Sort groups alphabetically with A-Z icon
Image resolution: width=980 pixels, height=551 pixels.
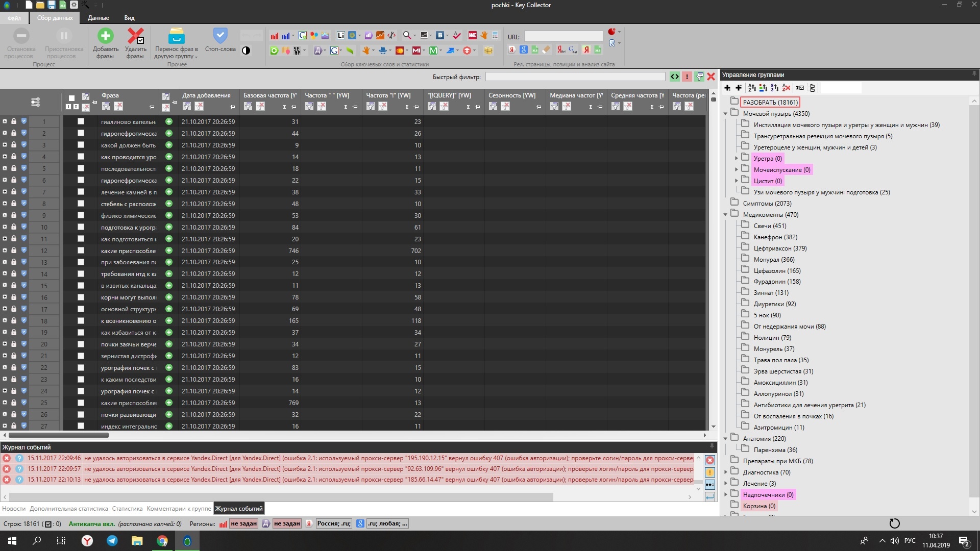pyautogui.click(x=752, y=88)
